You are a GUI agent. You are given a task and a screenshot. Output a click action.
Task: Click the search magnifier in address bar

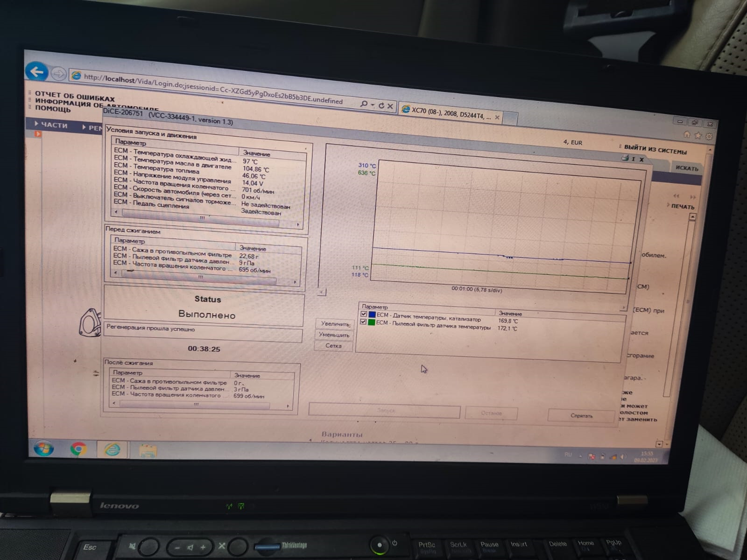[364, 104]
